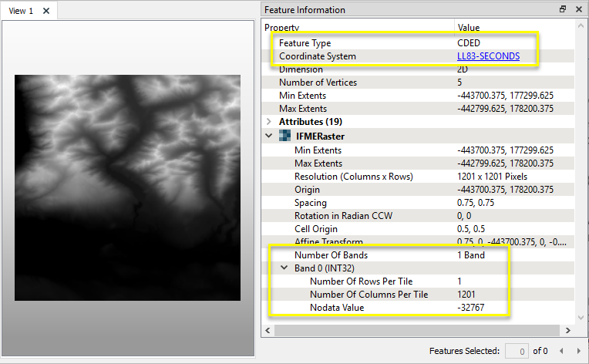Screen dimensions: 589x364
Task: Close the Feature Information panel
Action: point(577,9)
